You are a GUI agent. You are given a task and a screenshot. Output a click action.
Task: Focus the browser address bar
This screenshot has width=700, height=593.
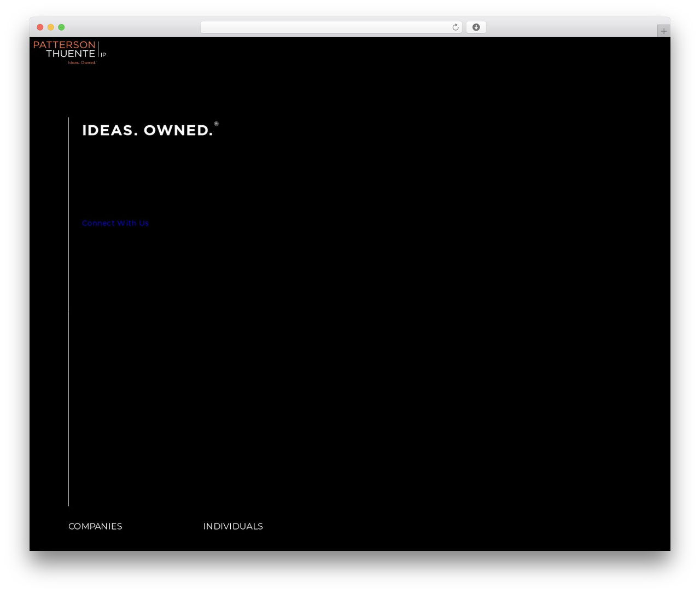click(331, 27)
